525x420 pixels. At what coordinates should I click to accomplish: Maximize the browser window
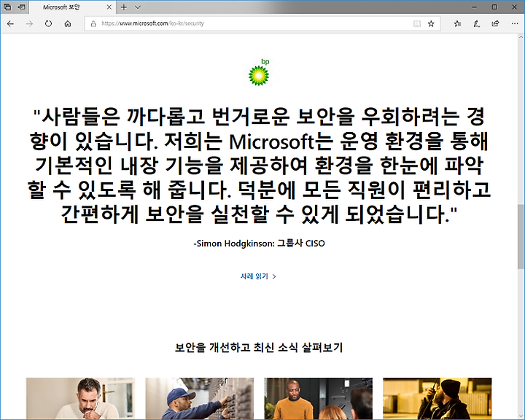coord(494,7)
